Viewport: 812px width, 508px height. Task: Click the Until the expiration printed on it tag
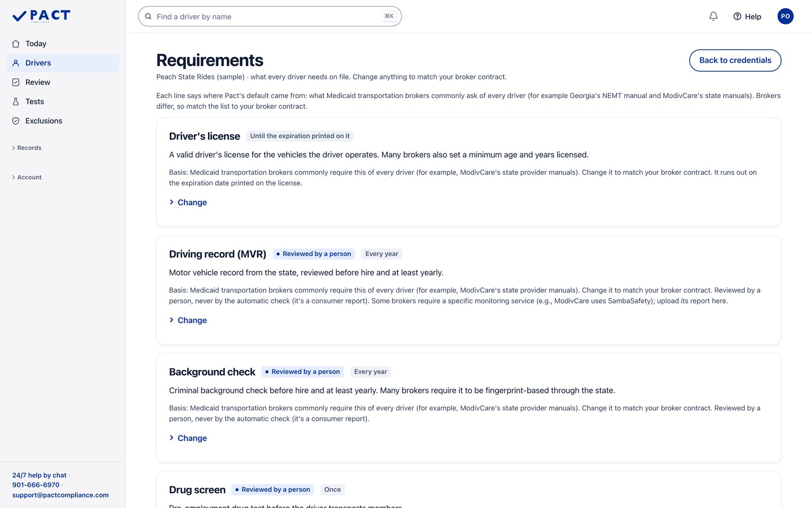pyautogui.click(x=300, y=136)
